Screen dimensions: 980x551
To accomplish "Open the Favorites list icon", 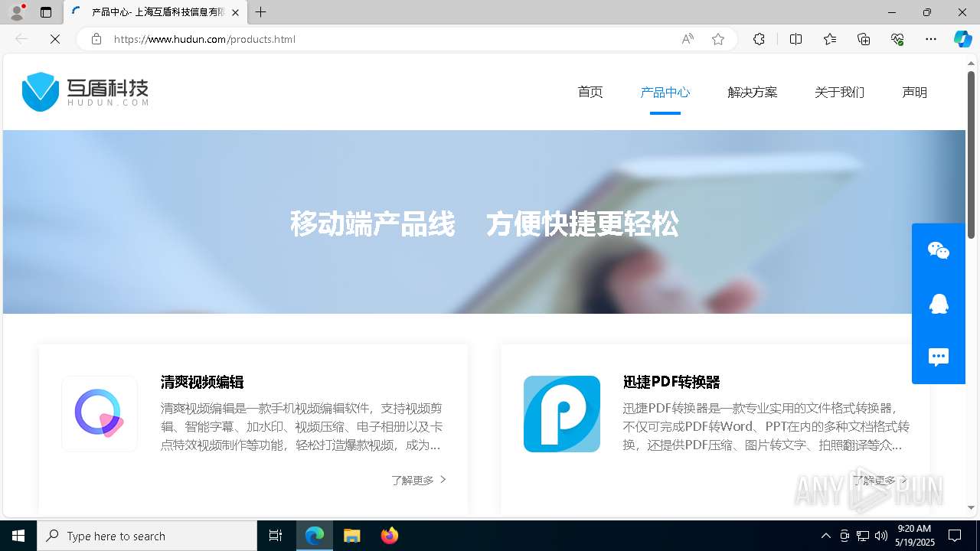I will click(830, 39).
